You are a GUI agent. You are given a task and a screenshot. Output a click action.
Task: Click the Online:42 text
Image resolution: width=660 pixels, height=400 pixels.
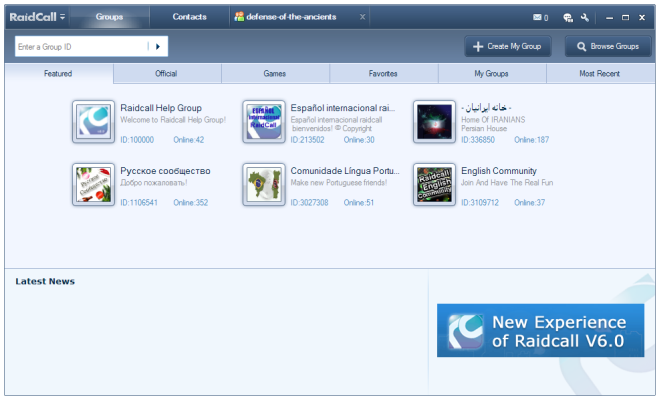(189, 140)
